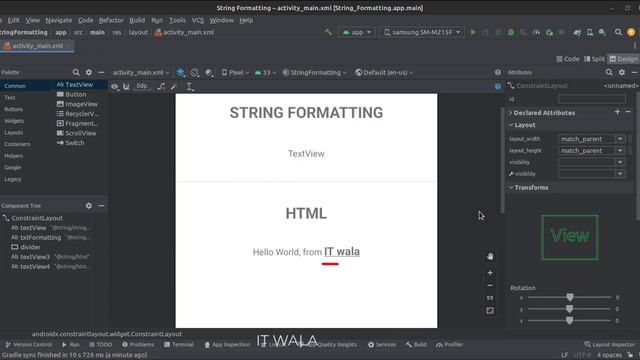Select the pan hand tool on canvas
Viewport: 640px width, 360px height.
click(x=490, y=256)
